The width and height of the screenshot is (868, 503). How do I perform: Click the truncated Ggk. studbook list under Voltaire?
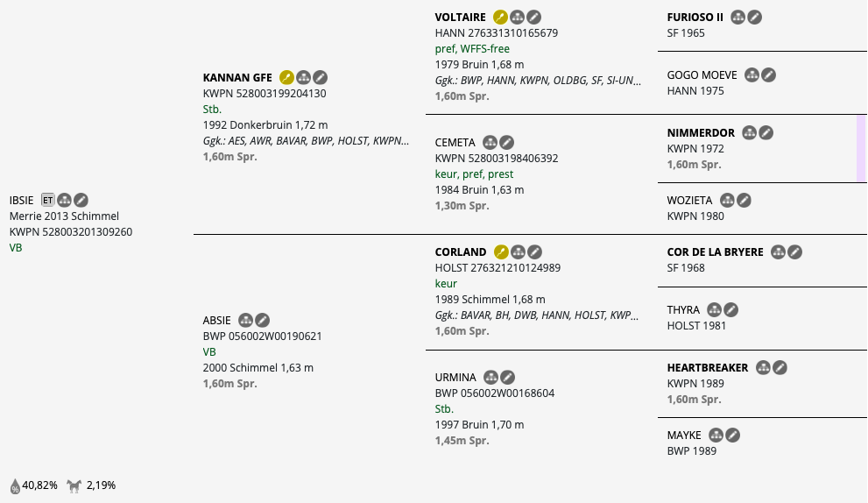pos(538,81)
